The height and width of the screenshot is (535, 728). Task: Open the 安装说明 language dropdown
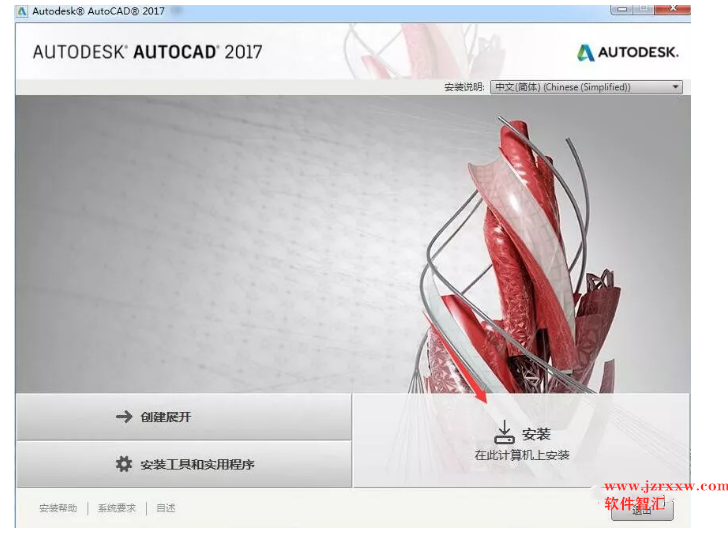pyautogui.click(x=586, y=87)
